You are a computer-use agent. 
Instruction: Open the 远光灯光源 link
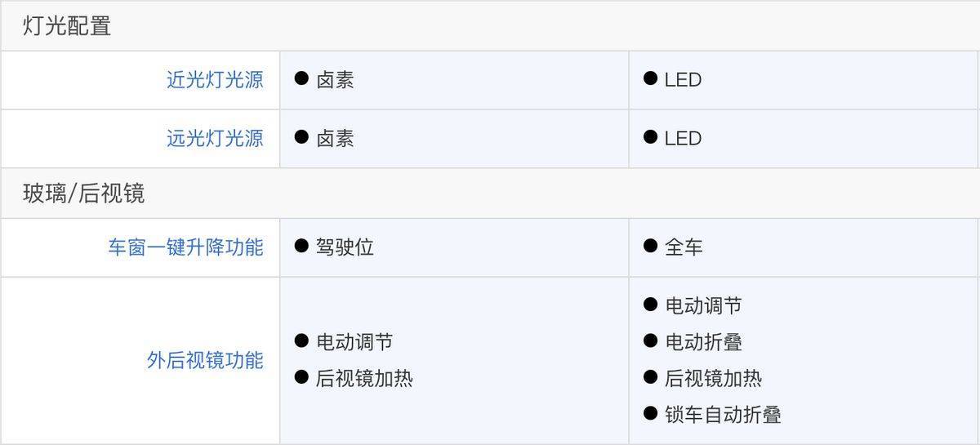pyautogui.click(x=215, y=139)
